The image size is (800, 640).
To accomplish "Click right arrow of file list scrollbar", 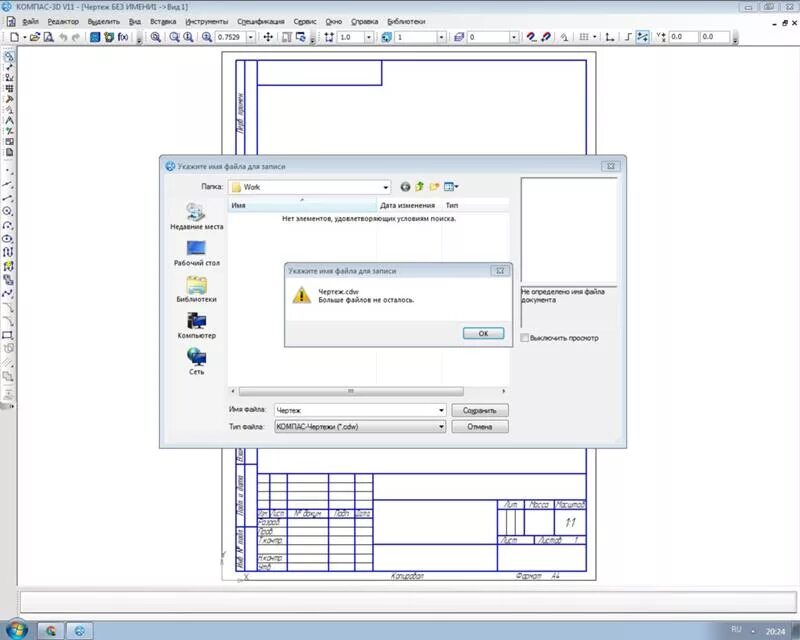I will [x=504, y=391].
